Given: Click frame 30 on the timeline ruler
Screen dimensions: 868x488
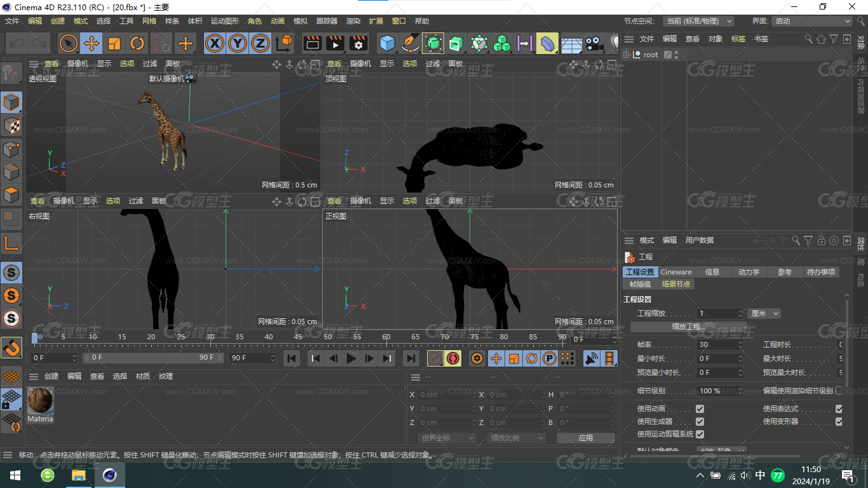Looking at the screenshot, I should 210,337.
